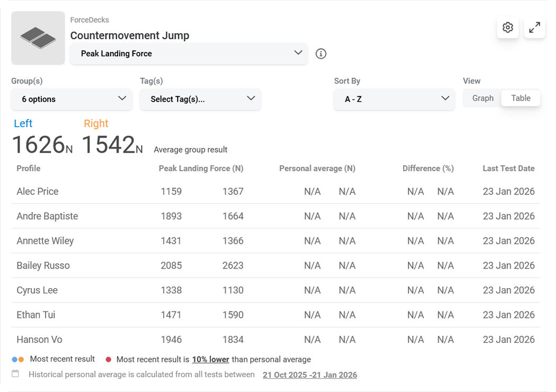Click the Average group result label
The image size is (556, 392).
[190, 149]
